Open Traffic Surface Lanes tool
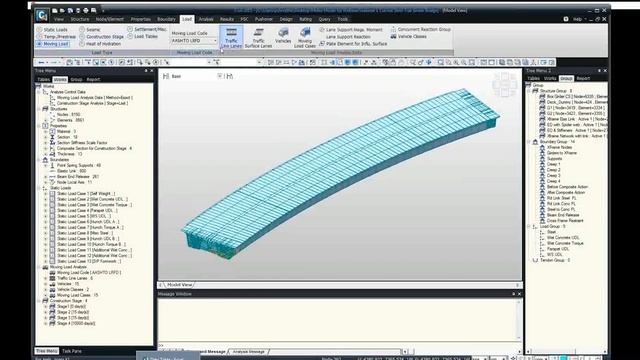This screenshot has width=640, height=360. pyautogui.click(x=258, y=38)
